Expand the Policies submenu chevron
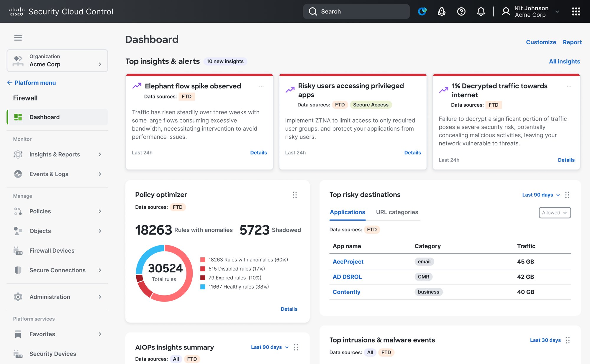The image size is (590, 364). [100, 211]
